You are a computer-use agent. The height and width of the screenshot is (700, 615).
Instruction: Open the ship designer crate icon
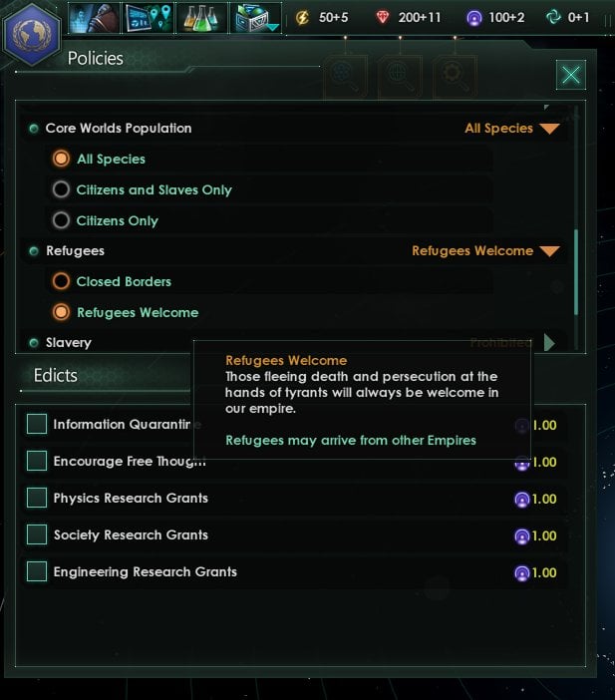click(256, 17)
